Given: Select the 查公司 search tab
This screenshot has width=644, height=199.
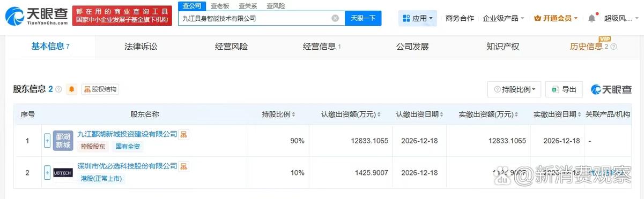Looking at the screenshot, I should tap(191, 5).
